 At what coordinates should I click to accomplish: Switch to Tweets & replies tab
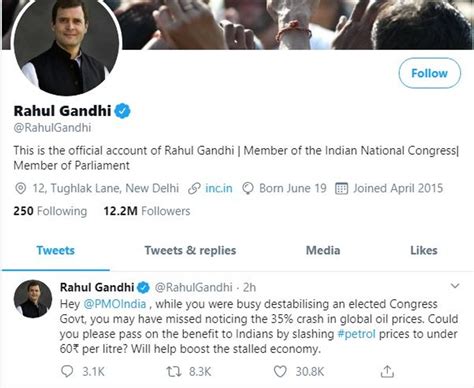[190, 250]
